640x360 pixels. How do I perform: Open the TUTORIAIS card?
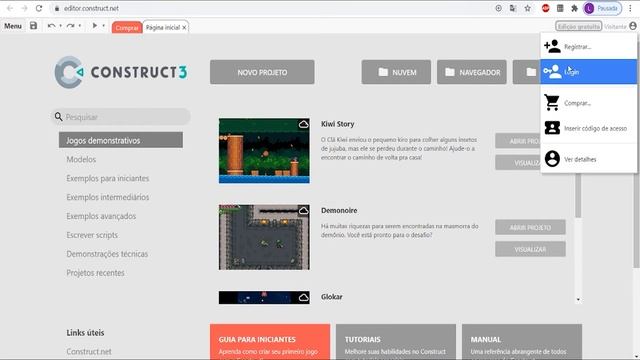[x=396, y=342]
